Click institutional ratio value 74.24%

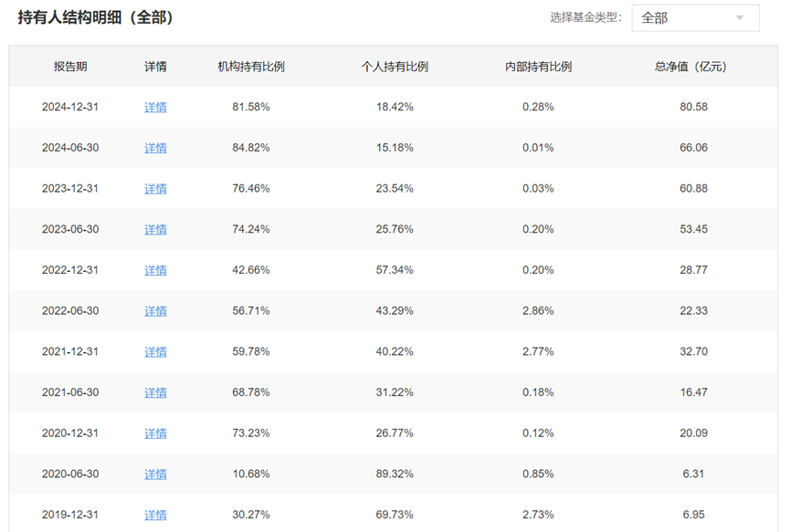[251, 229]
